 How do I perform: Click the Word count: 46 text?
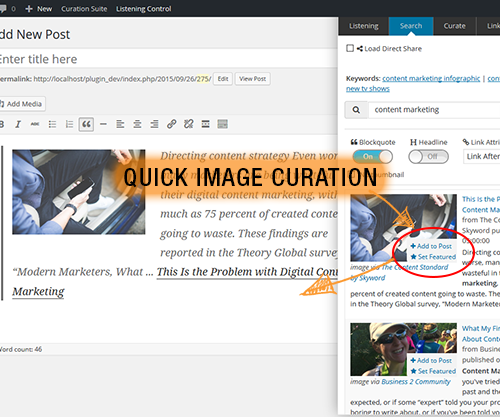coord(20,349)
